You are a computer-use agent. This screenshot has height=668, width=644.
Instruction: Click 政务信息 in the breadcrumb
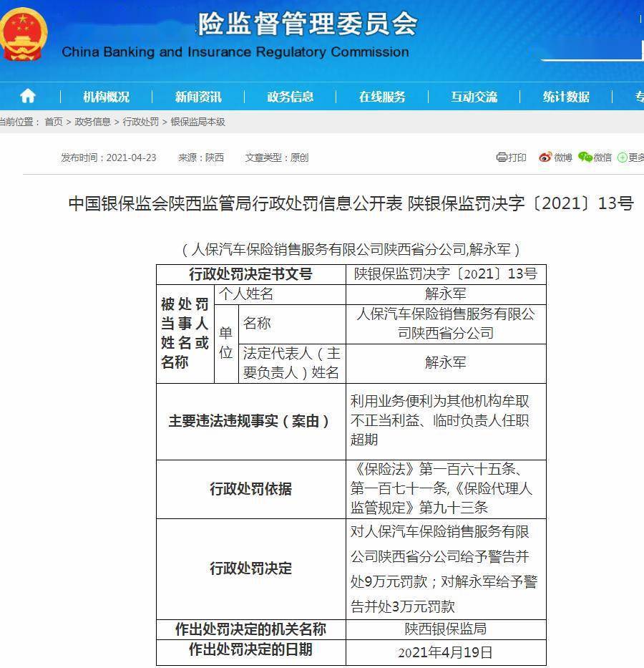click(92, 122)
